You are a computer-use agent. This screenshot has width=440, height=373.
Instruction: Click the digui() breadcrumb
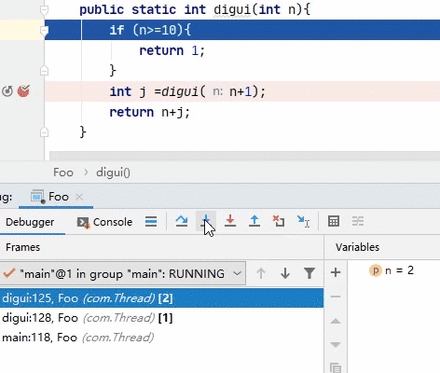[113, 173]
